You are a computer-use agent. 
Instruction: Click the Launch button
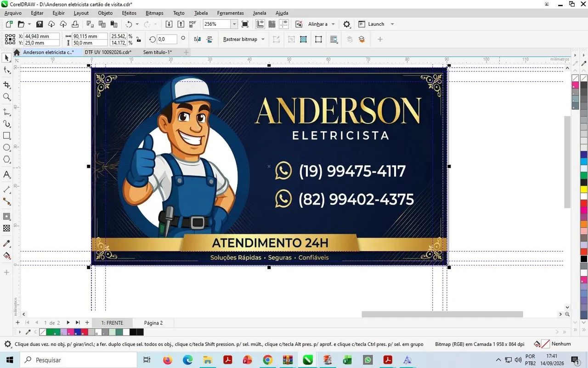[x=372, y=24]
